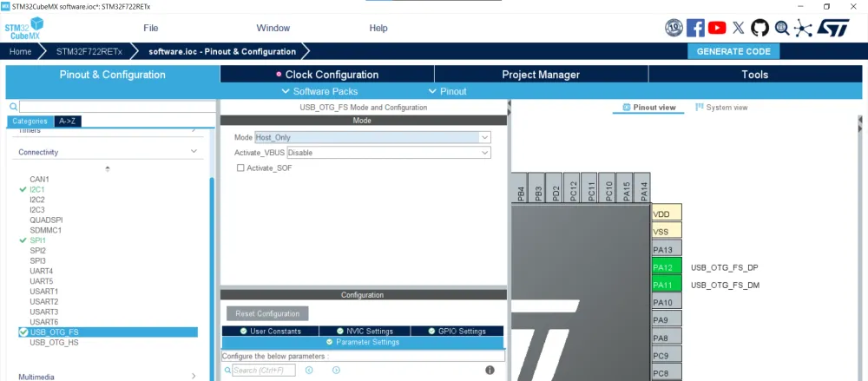Open the YouTube icon link

pos(717,28)
